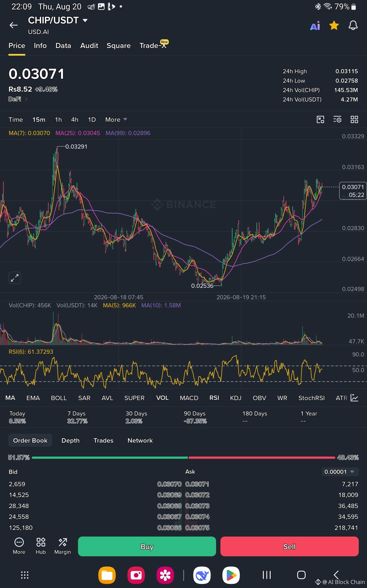Tap the red Sell button

click(x=289, y=546)
